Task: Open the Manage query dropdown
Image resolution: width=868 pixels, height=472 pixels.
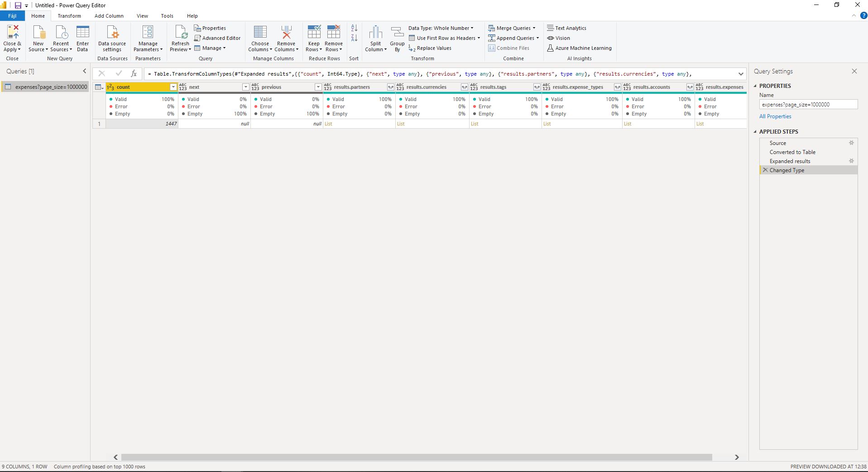Action: click(210, 48)
